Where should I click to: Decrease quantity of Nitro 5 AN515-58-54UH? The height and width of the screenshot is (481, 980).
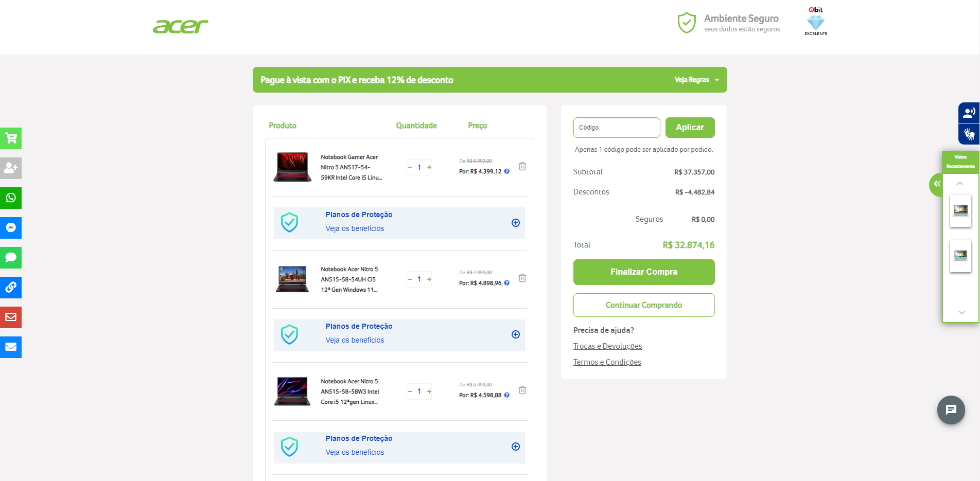tap(410, 279)
